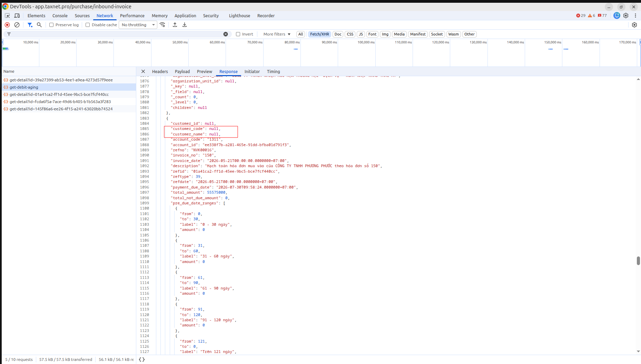Import HAR file upload icon
Viewport: 641px width, 364px height.
(x=175, y=25)
